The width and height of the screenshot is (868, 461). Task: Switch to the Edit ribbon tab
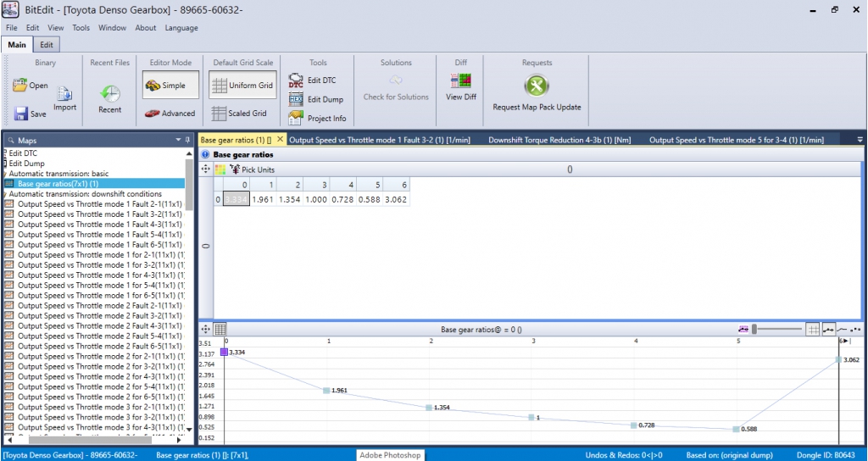tap(47, 45)
